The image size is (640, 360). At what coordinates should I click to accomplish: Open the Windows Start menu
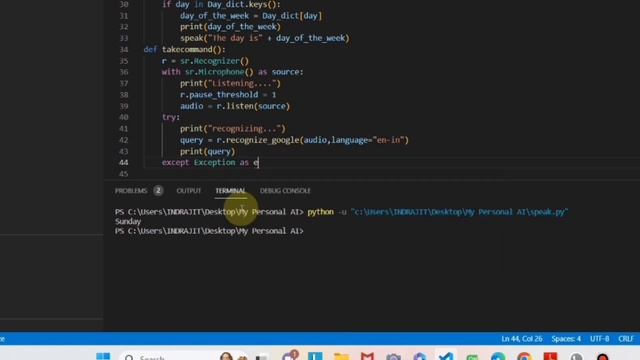103,356
